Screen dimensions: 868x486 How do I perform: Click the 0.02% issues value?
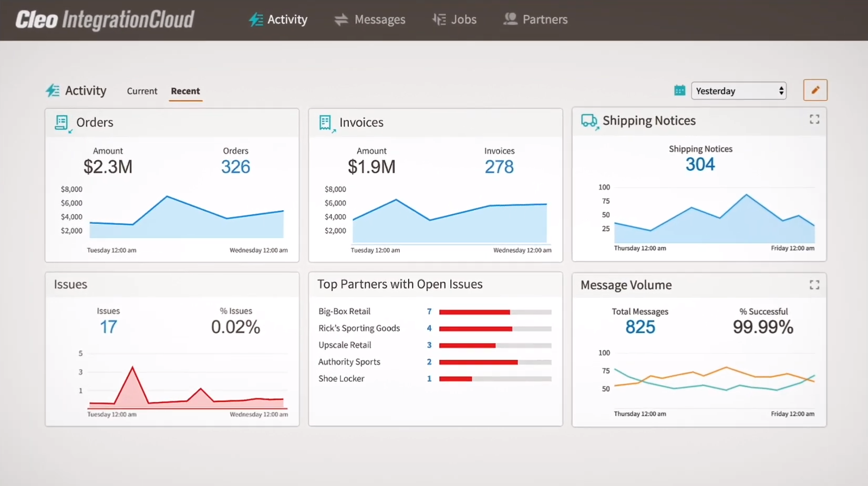click(235, 327)
